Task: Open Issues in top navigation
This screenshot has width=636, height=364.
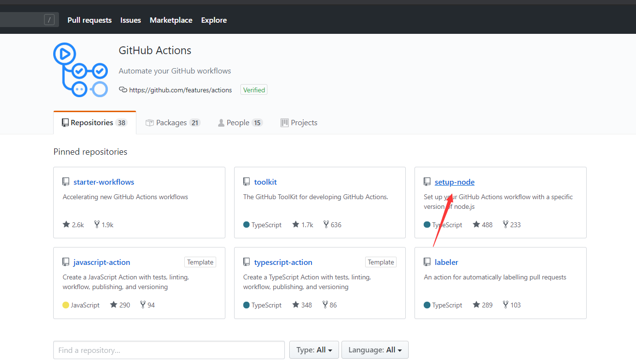Action: (x=131, y=20)
